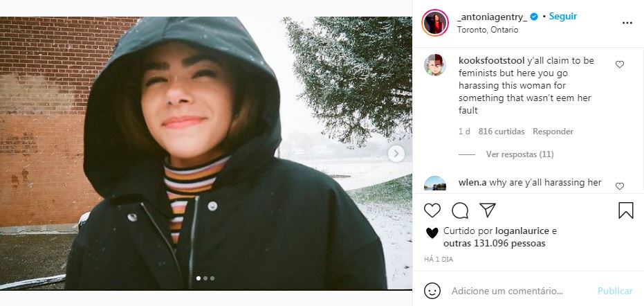
Task: Like the kooksfootstool comment
Action: tap(620, 64)
